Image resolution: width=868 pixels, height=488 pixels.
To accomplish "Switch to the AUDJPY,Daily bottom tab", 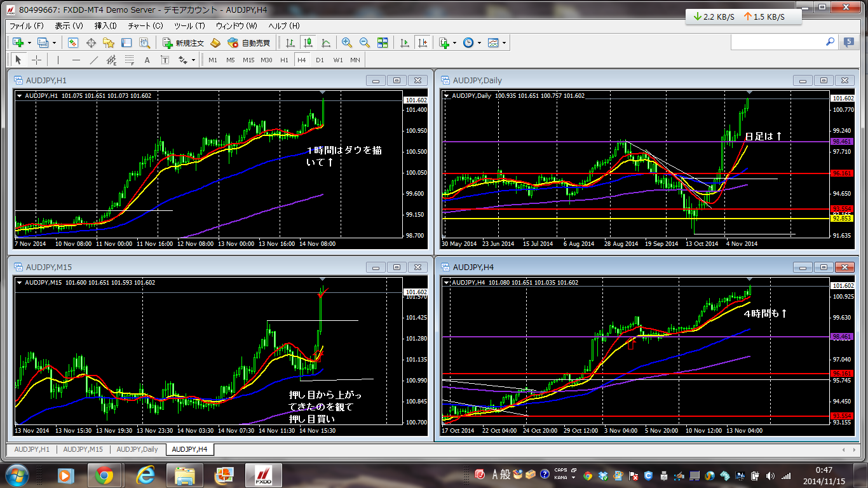I will (137, 449).
